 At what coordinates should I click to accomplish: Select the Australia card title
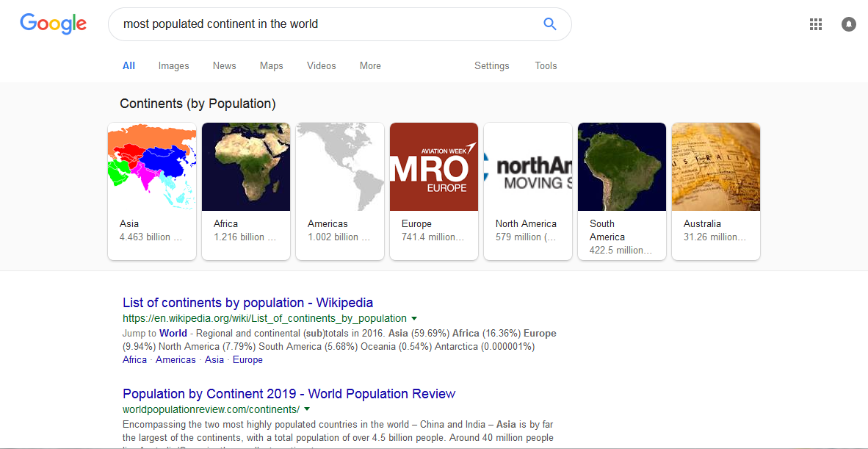703,224
